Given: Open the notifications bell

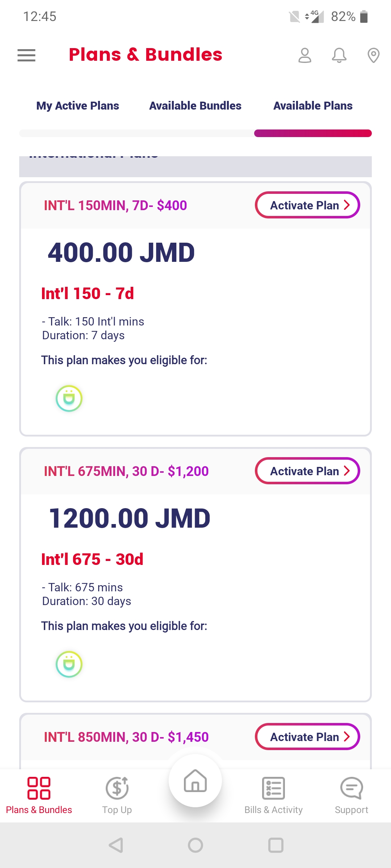Looking at the screenshot, I should coord(339,55).
